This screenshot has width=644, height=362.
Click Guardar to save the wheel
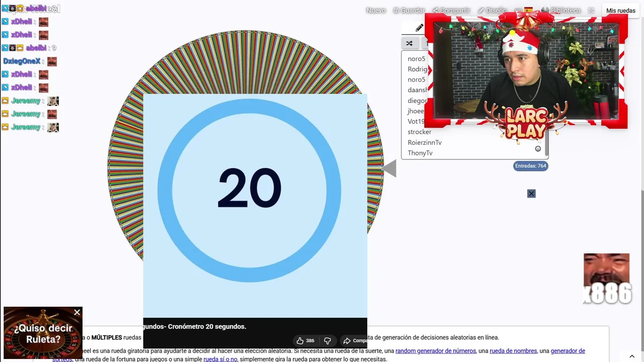(409, 11)
